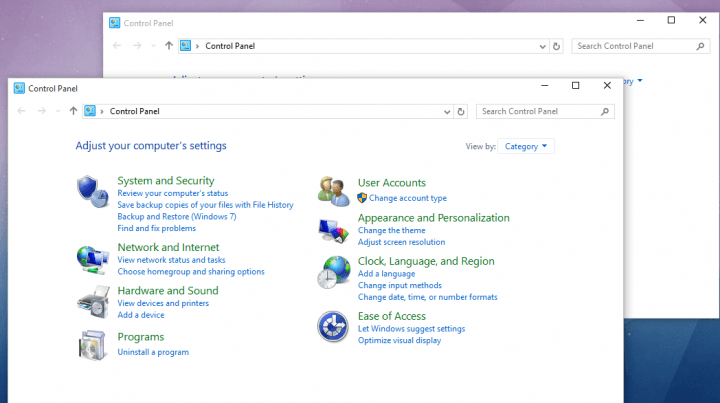Viewport: 720px width, 403px height.
Task: Open the Network and Internet globe icon
Action: point(93,260)
